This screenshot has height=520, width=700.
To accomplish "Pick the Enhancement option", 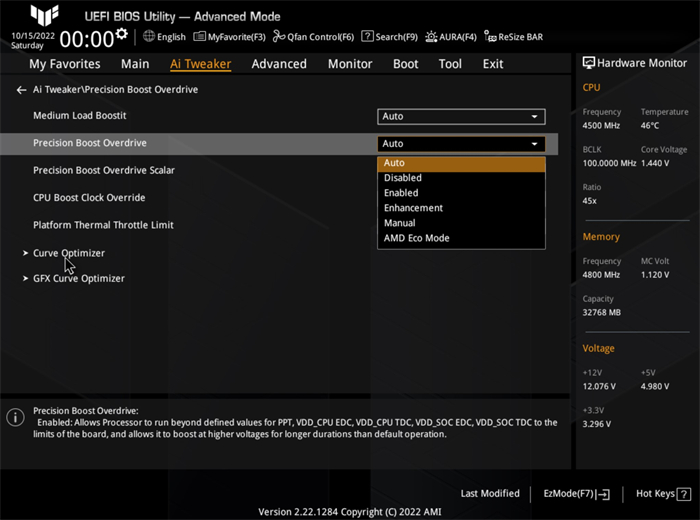I will tap(461, 208).
